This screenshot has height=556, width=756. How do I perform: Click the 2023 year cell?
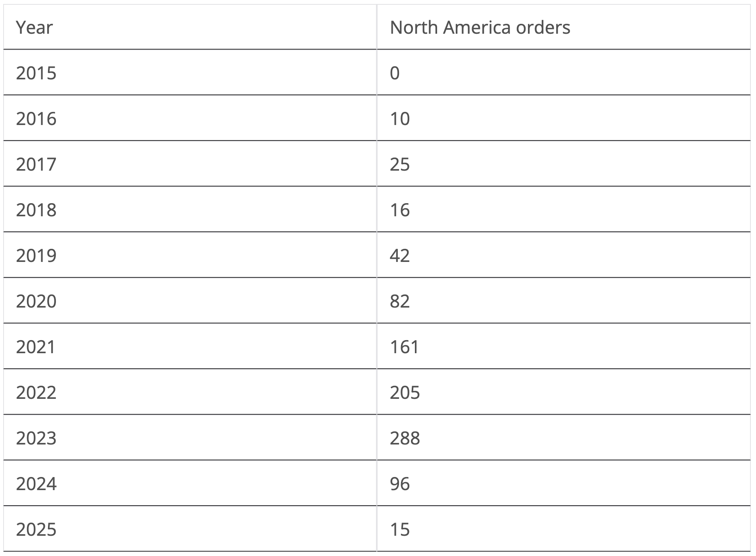(36, 438)
